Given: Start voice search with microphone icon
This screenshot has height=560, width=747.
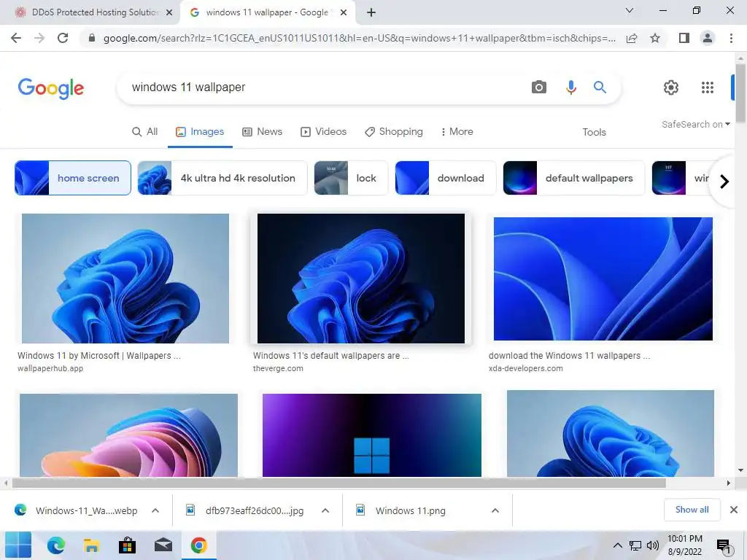Looking at the screenshot, I should pos(570,87).
